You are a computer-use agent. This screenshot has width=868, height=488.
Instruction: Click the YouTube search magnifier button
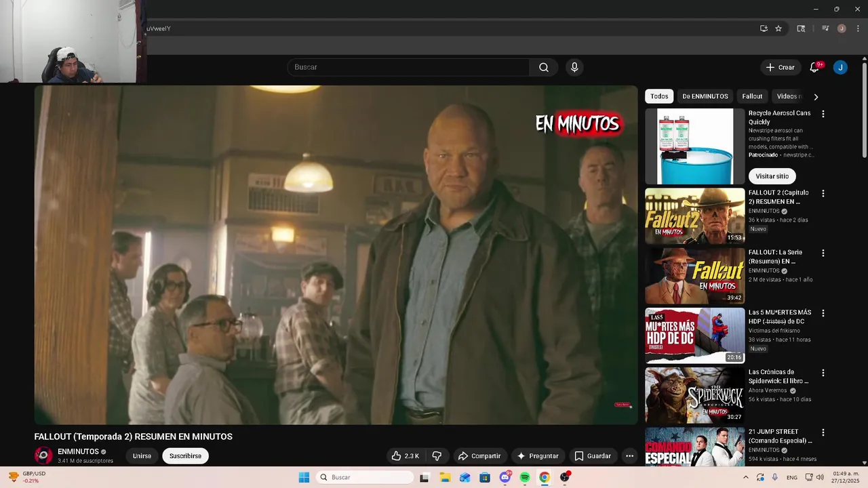pyautogui.click(x=544, y=67)
